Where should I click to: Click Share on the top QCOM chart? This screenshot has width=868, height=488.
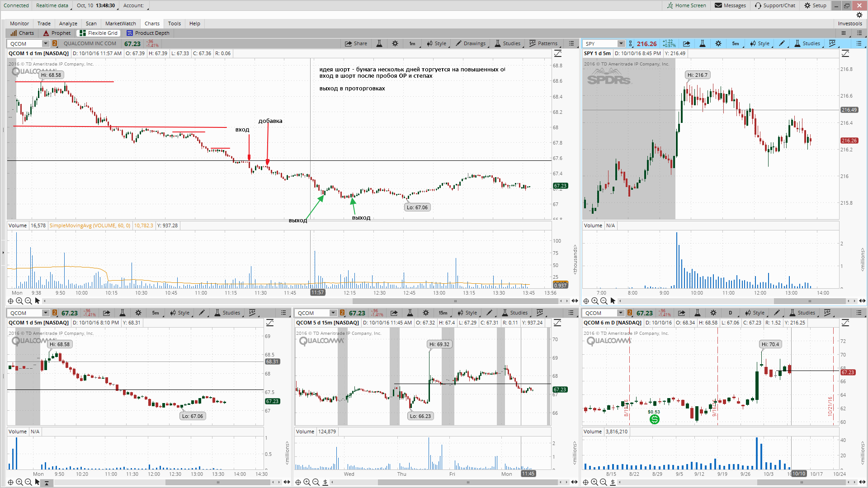356,43
